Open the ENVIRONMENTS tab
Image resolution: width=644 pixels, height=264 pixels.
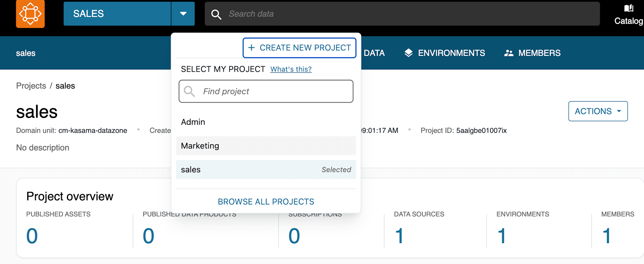coord(445,53)
